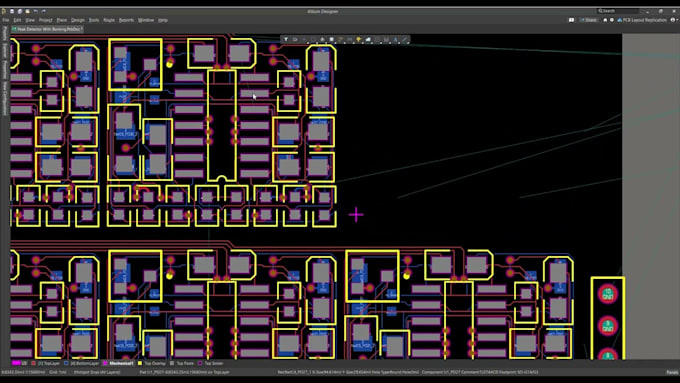Open the Selection Filter funnel on Active Bar
The width and height of the screenshot is (680, 383).
[286, 39]
